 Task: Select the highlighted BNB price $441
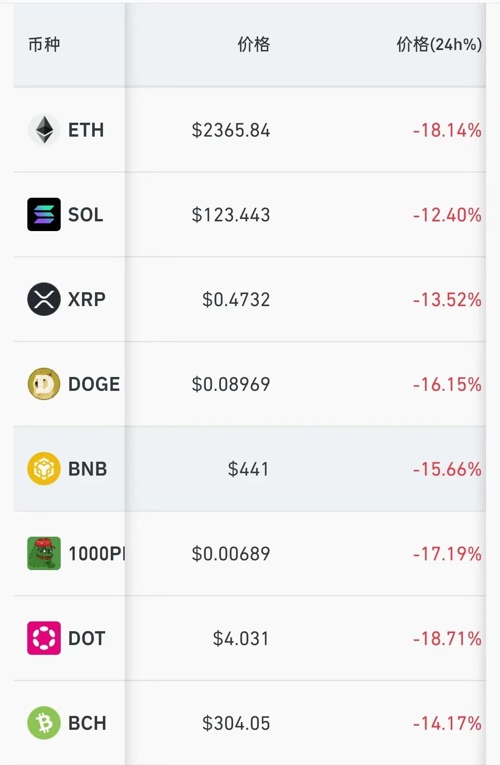(x=248, y=469)
